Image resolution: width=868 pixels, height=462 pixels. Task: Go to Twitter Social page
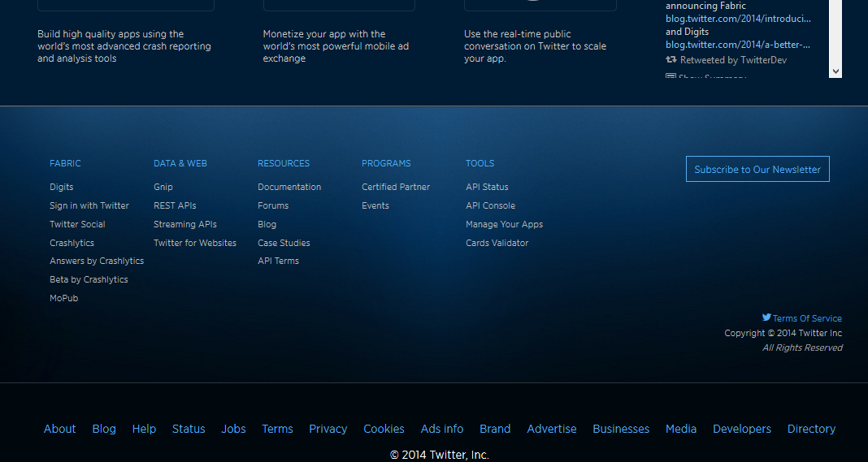[x=77, y=224]
